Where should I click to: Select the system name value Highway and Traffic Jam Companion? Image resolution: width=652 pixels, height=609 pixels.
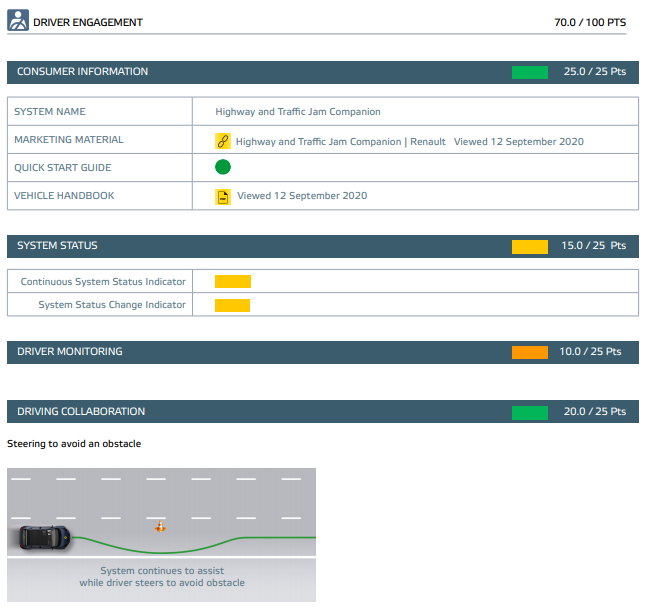coord(298,112)
